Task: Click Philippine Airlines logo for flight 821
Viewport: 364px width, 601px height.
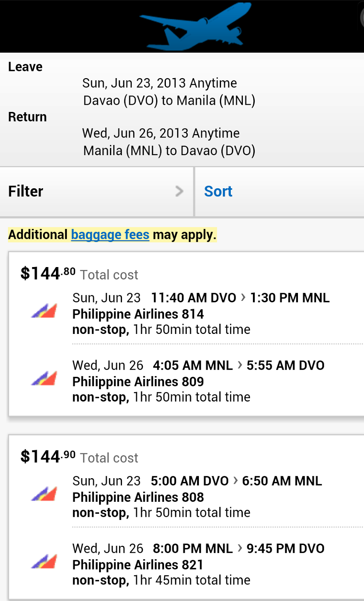Action: pos(44,562)
